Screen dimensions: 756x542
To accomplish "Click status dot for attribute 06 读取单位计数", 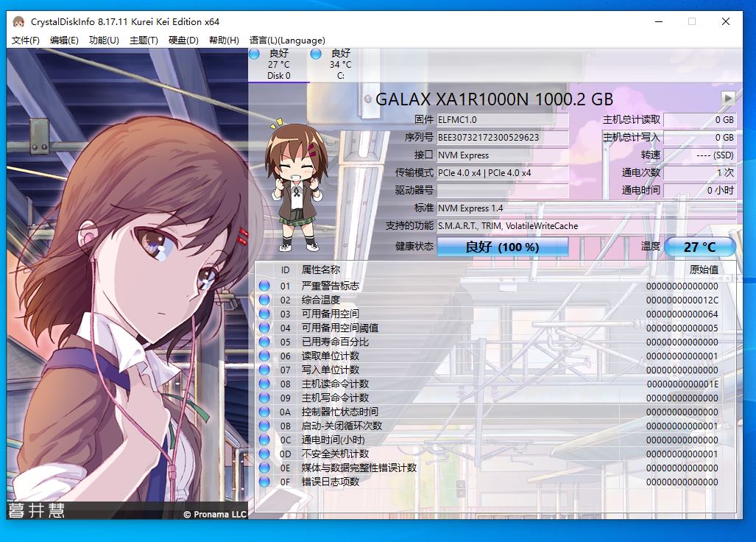I will coord(264,356).
